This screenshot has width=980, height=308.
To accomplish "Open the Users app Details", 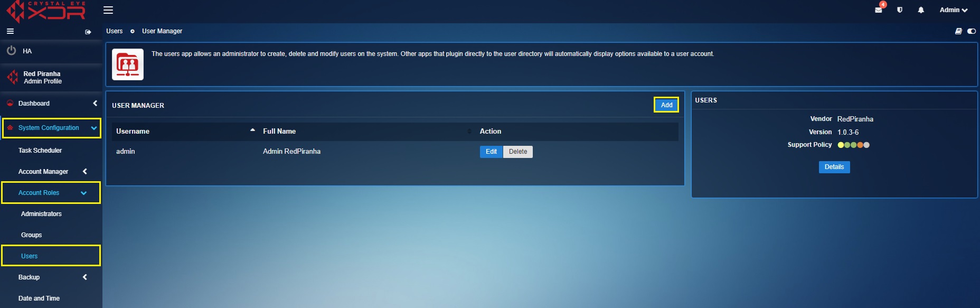I will [x=834, y=167].
